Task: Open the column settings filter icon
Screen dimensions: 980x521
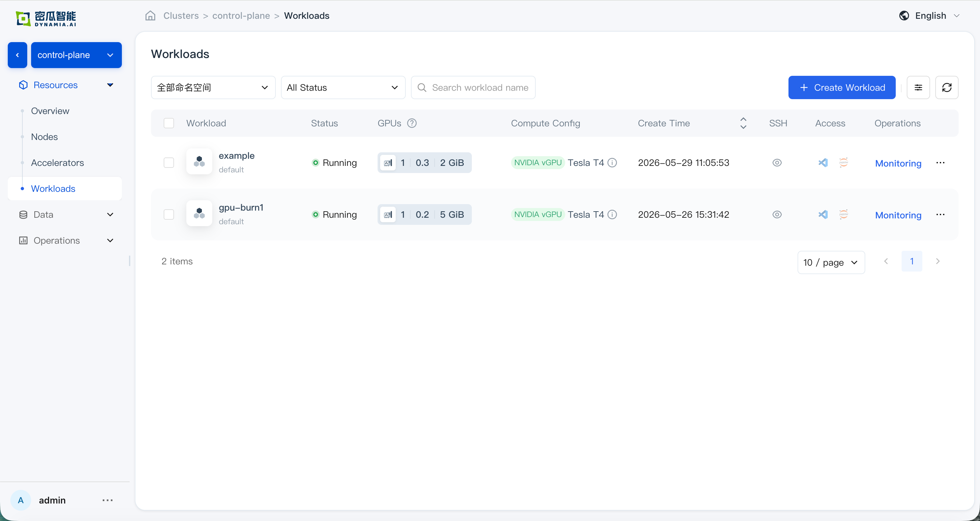Action: point(918,87)
